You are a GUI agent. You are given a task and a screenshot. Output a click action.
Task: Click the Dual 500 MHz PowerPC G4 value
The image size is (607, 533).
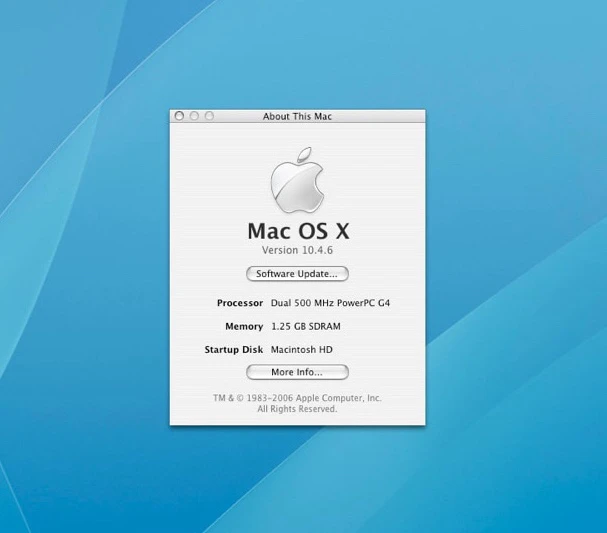click(330, 302)
